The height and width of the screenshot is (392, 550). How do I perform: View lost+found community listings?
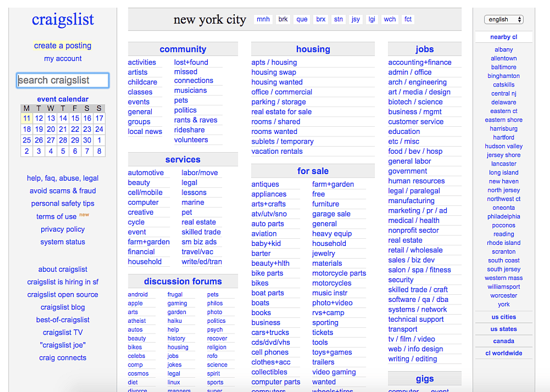tap(191, 63)
